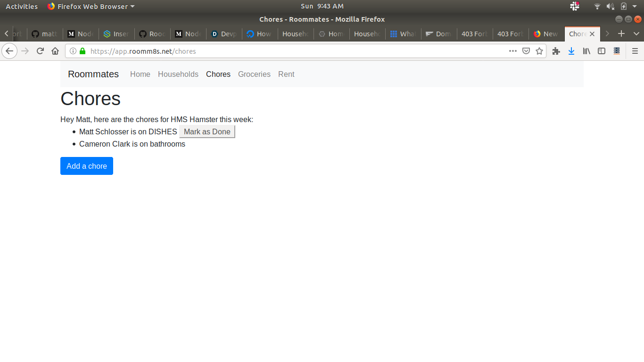The height and width of the screenshot is (362, 644).
Task: Open Households page in navbar
Action: [x=178, y=74]
